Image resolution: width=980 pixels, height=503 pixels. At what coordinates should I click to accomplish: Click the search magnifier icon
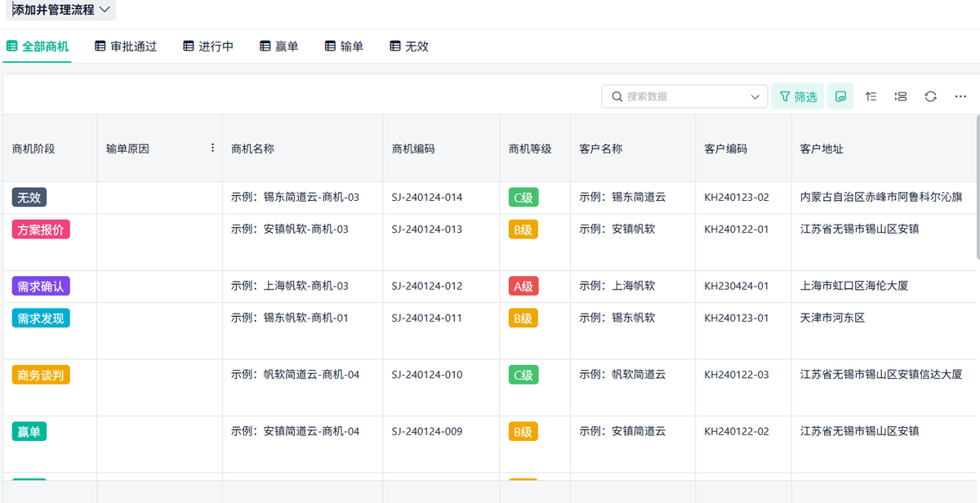pos(617,96)
